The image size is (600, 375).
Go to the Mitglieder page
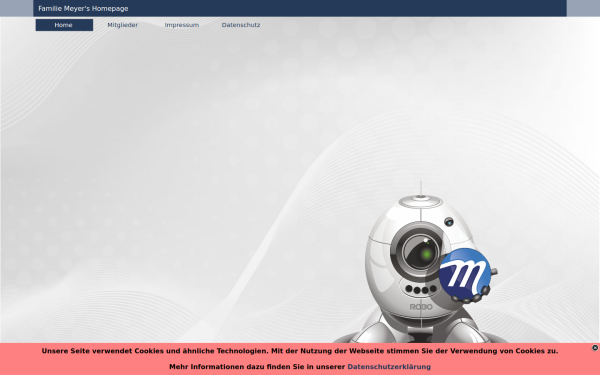click(x=122, y=25)
